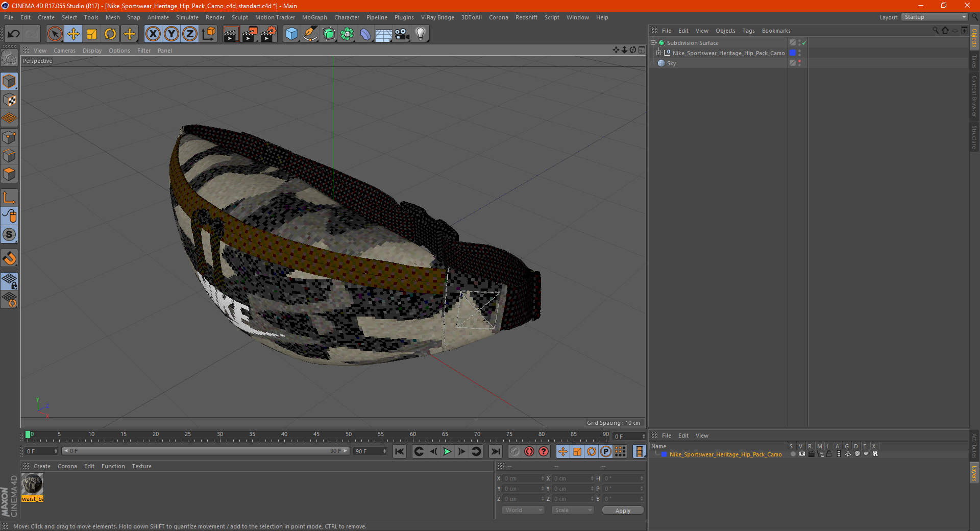
Task: Activate the Move tool in top toolbar
Action: click(x=73, y=34)
